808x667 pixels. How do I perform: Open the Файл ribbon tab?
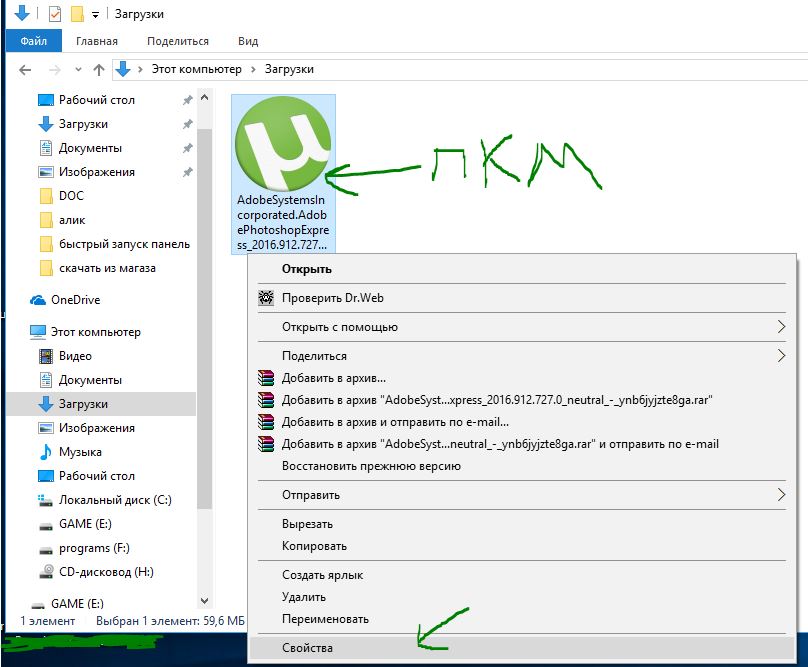(33, 41)
